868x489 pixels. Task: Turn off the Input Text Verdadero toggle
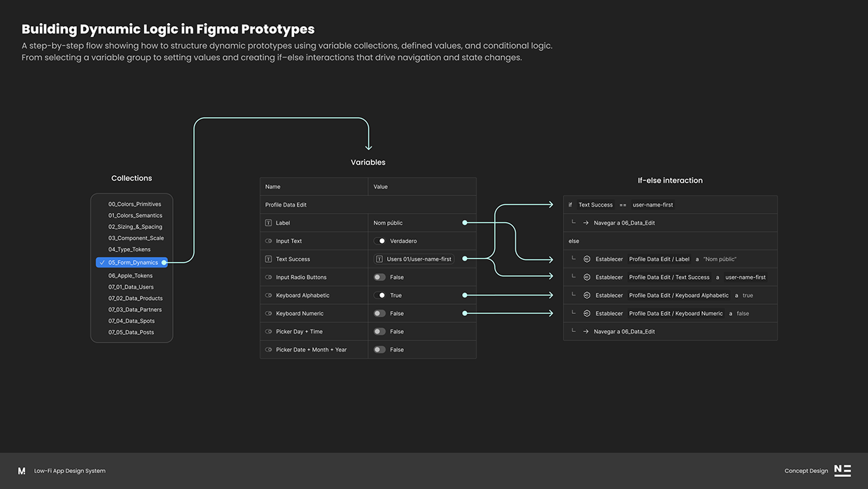click(379, 241)
